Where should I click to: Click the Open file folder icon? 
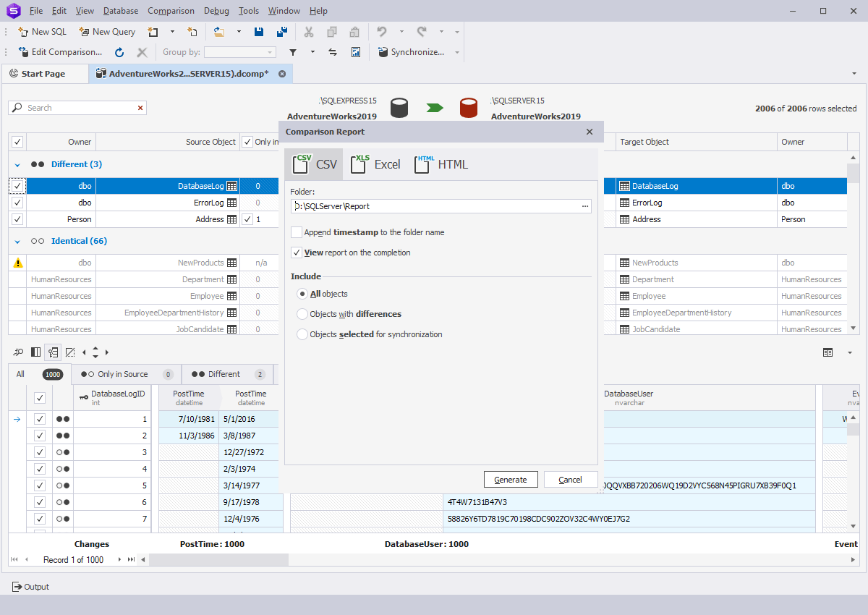[x=219, y=32]
